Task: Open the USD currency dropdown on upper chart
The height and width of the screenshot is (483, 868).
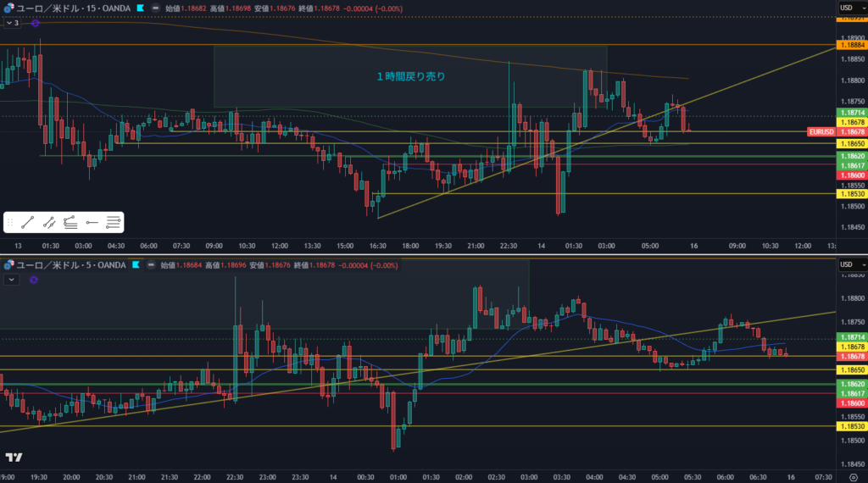Action: tap(850, 8)
